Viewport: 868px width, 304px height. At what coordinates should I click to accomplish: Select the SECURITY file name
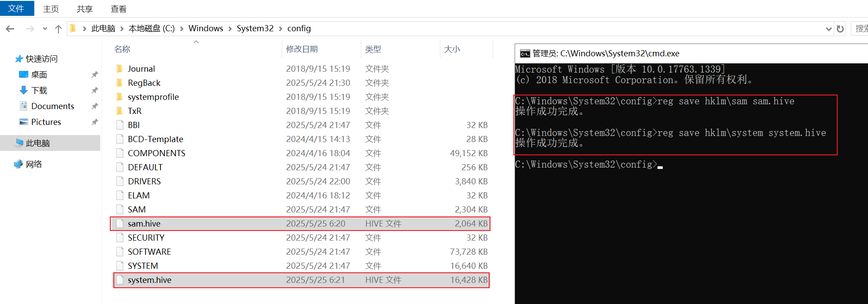146,238
